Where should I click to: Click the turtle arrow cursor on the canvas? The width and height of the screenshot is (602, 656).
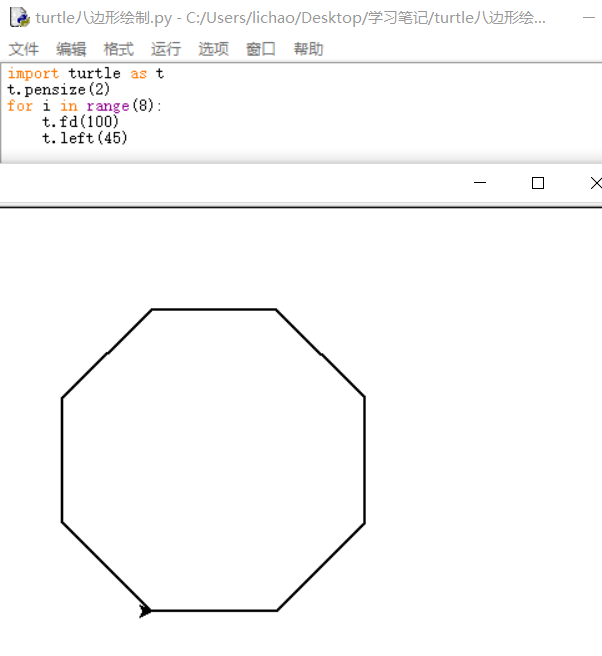(145, 611)
